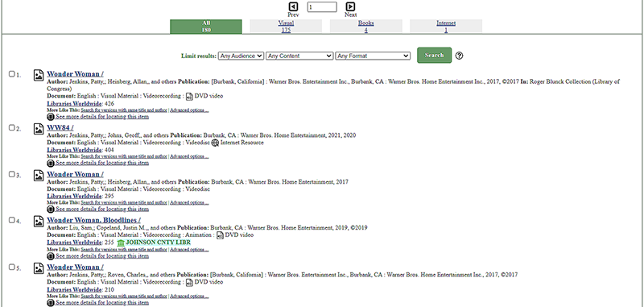Click globe icon beside WW84 locating details
Viewport: 644px width, 307px height.
[51, 163]
